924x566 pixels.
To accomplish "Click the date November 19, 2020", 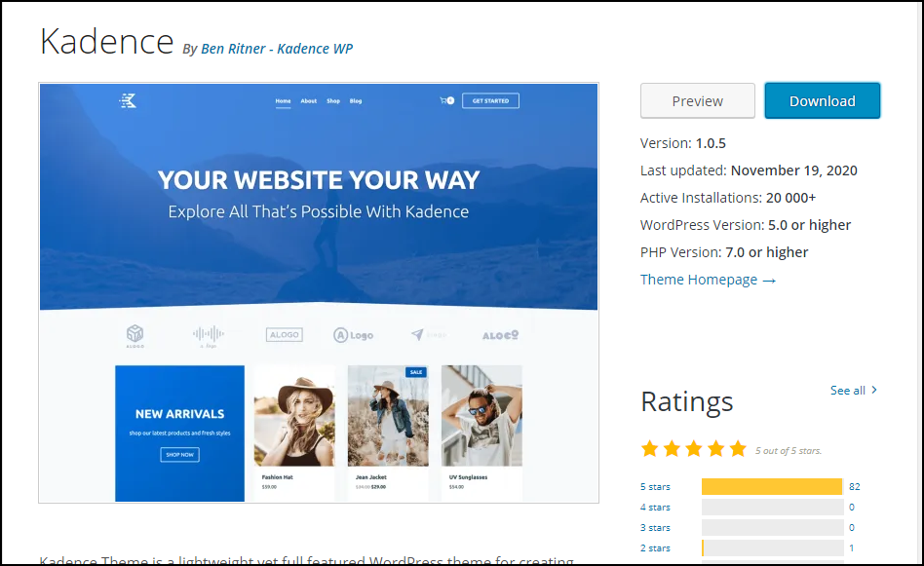I will pyautogui.click(x=793, y=170).
